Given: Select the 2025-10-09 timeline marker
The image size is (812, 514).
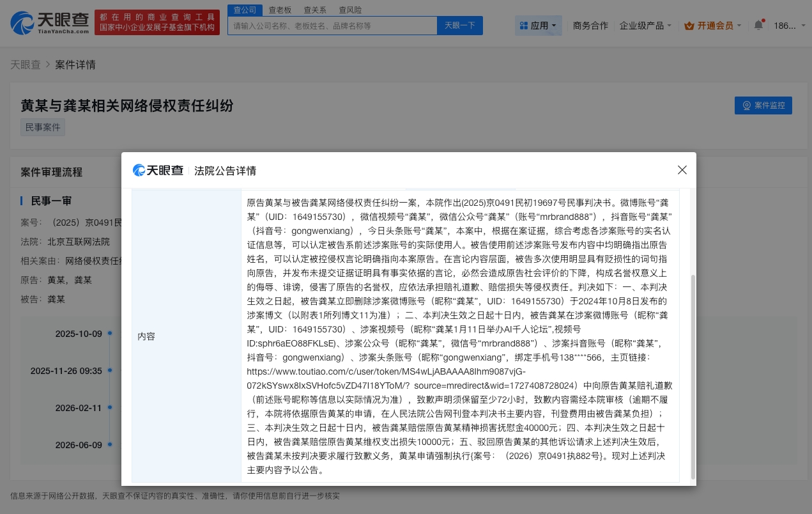Looking at the screenshot, I should tap(110, 334).
